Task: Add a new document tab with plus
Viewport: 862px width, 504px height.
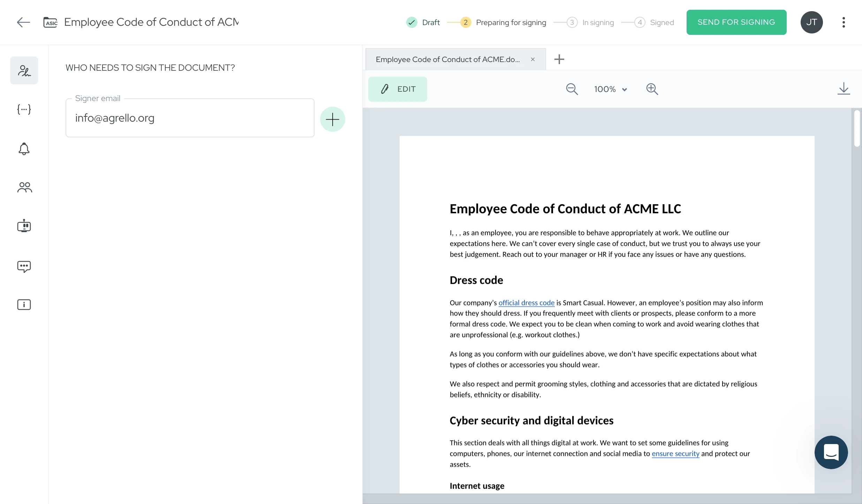Action: (559, 59)
